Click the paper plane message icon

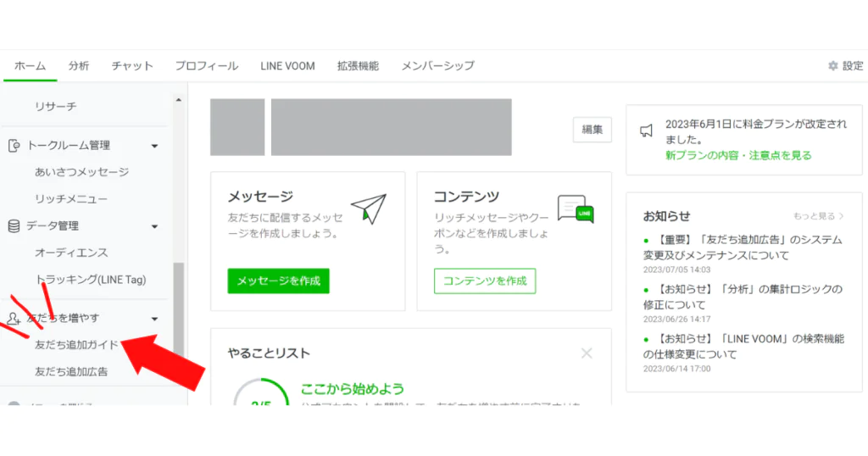(369, 209)
